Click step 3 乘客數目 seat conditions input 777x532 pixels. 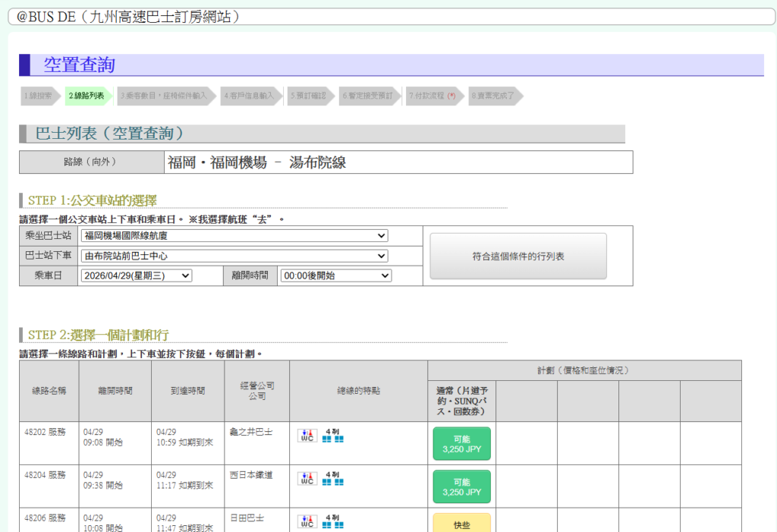point(163,96)
